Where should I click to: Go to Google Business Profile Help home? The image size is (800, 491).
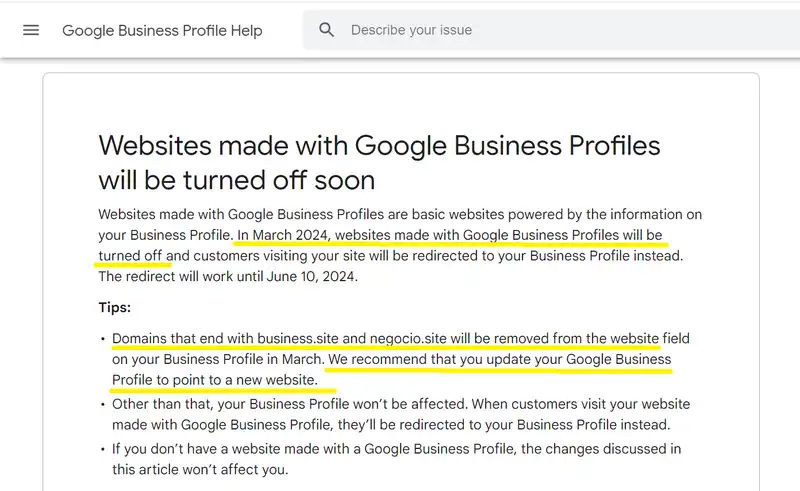click(162, 30)
